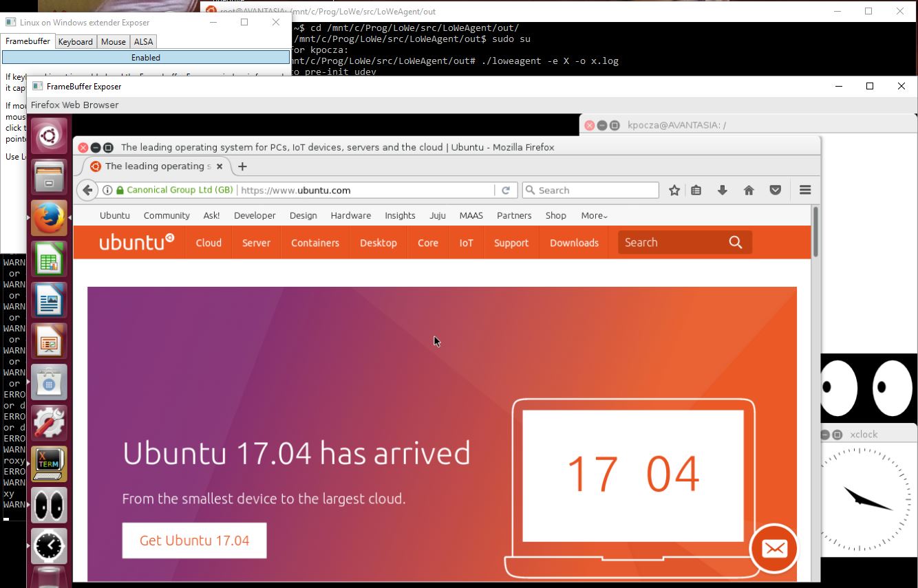Show bookmarks list icon in Firefox
The width and height of the screenshot is (918, 588).
click(x=696, y=190)
